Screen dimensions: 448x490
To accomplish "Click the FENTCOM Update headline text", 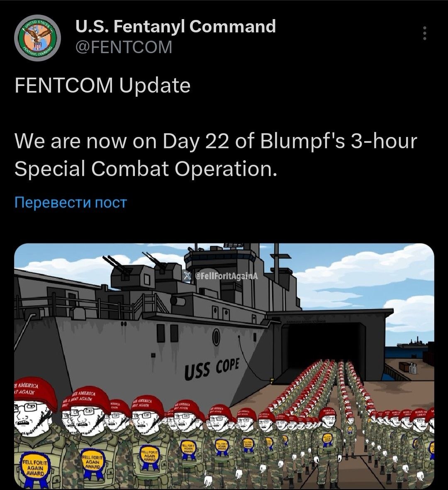I will tap(102, 85).
